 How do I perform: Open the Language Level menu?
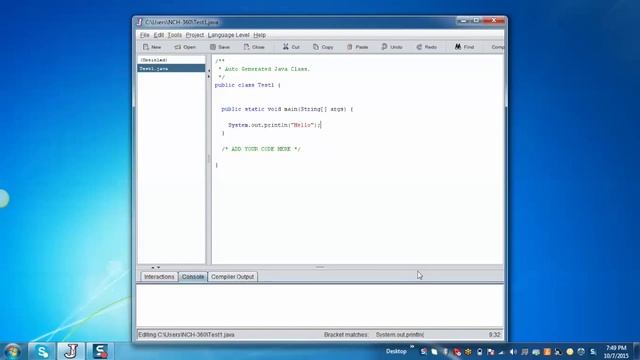(x=229, y=35)
